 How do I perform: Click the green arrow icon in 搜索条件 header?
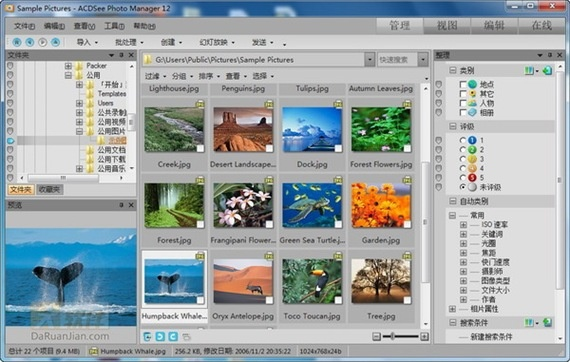point(547,322)
